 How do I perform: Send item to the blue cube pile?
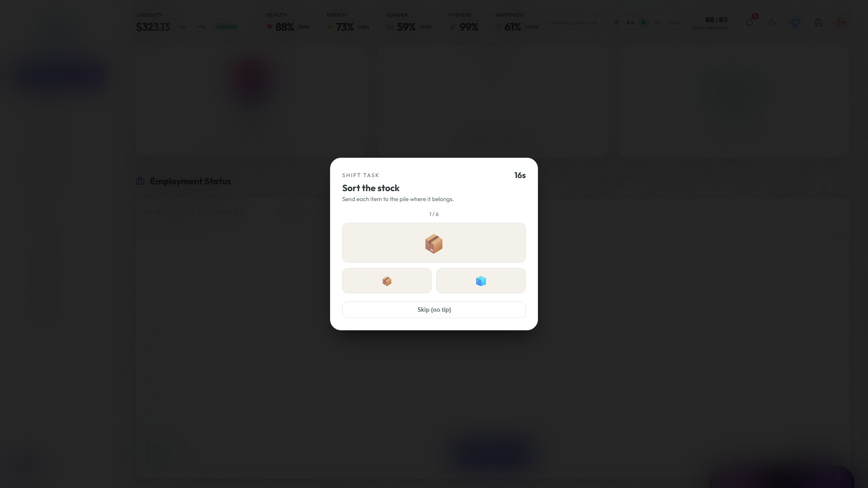481,281
